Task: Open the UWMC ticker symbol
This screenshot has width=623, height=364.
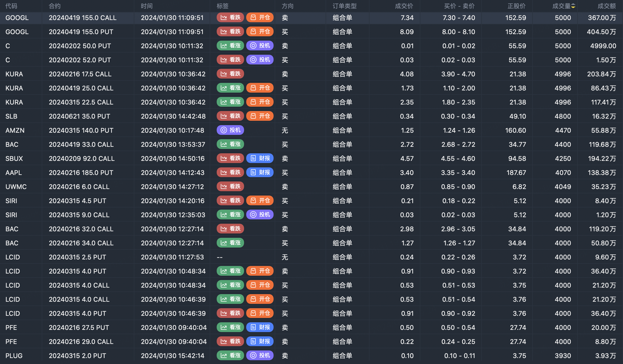Action: 16,187
